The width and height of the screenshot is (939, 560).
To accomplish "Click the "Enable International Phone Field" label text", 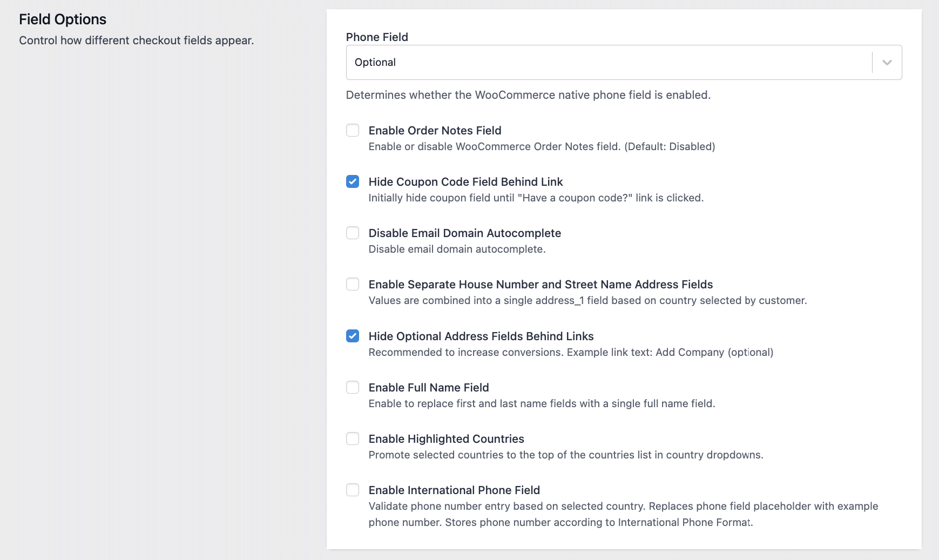I will click(x=454, y=490).
